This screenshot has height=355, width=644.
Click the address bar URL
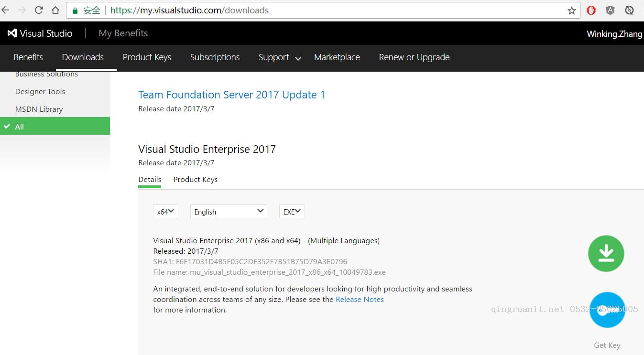coord(189,10)
